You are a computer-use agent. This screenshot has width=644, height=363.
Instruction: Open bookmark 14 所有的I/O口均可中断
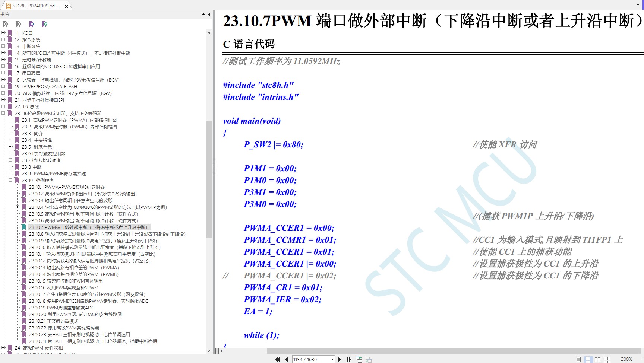(72, 53)
